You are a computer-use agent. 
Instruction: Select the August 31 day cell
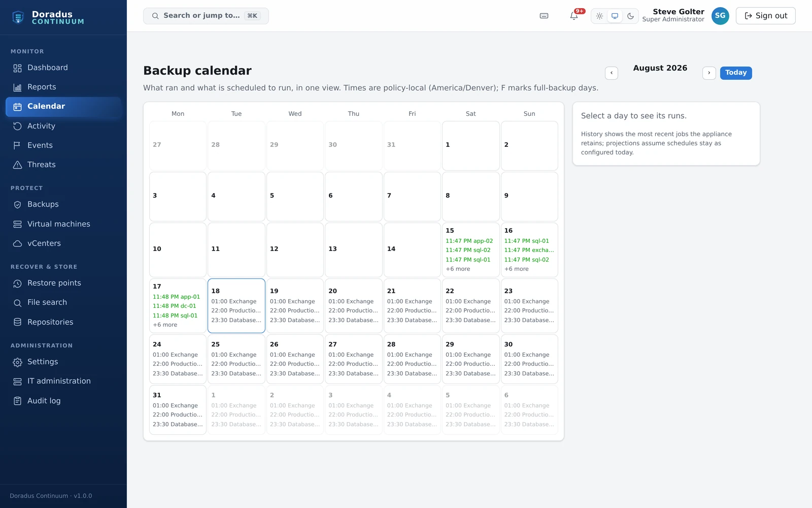pyautogui.click(x=178, y=410)
